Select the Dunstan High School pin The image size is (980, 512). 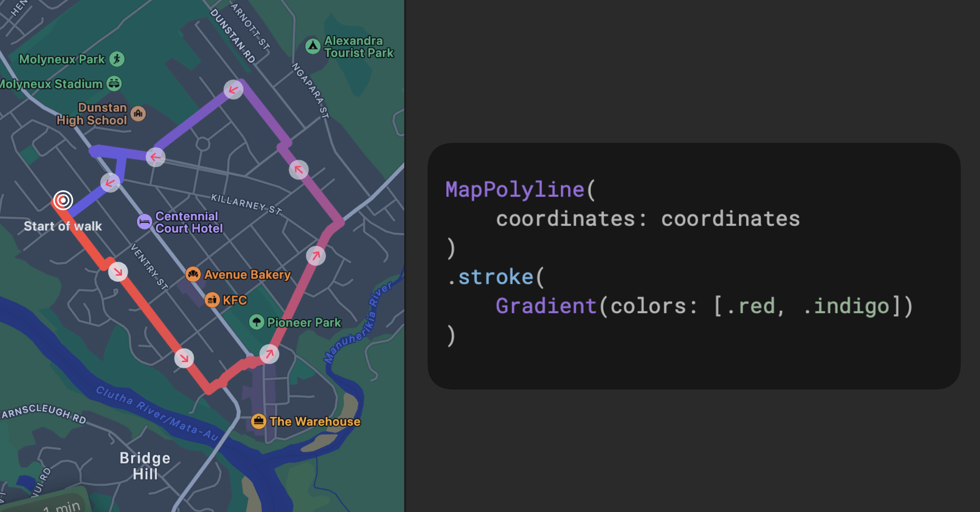(x=138, y=114)
